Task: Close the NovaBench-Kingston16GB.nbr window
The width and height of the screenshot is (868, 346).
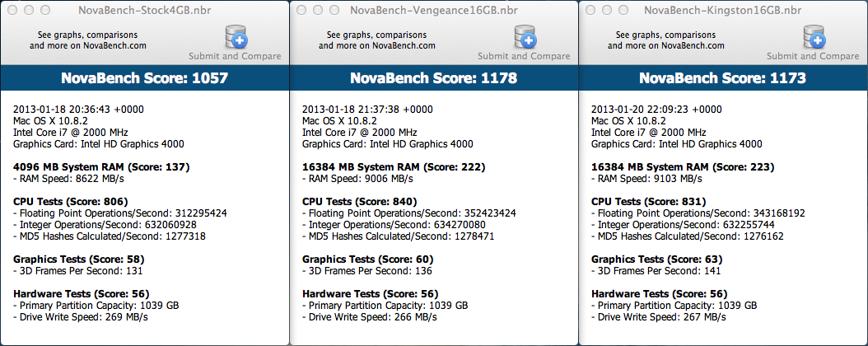Action: coord(590,10)
